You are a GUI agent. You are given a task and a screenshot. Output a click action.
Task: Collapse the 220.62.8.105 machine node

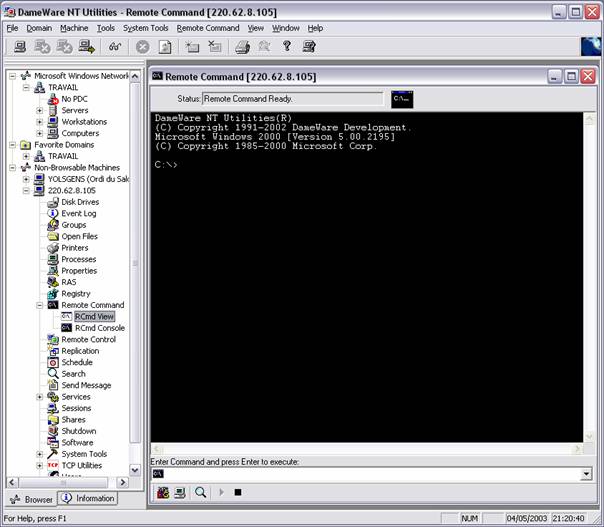tap(26, 190)
